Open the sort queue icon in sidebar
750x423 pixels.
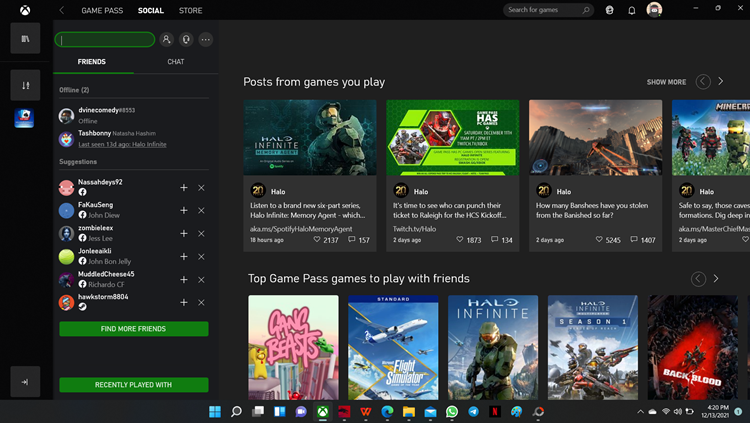pyautogui.click(x=25, y=85)
